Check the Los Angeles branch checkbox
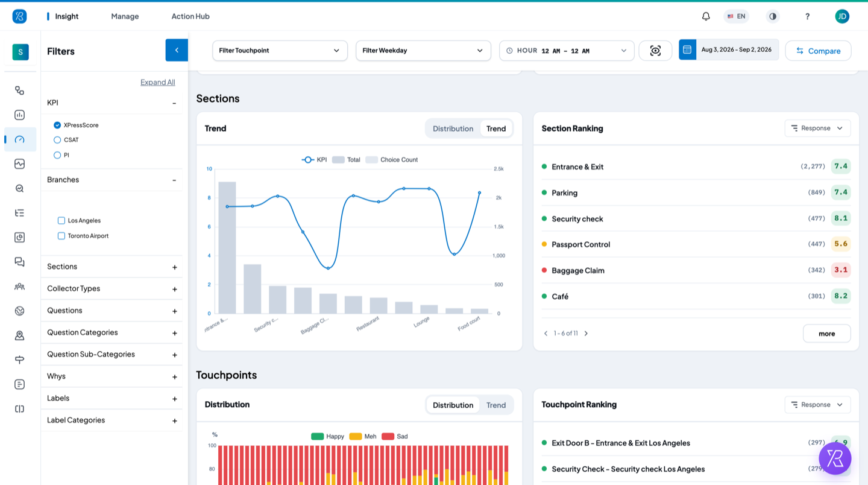Screen dimensions: 868x485 [61, 221]
